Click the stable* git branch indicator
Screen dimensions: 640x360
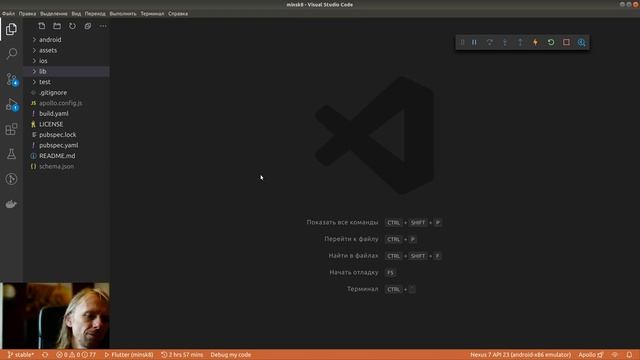20,355
